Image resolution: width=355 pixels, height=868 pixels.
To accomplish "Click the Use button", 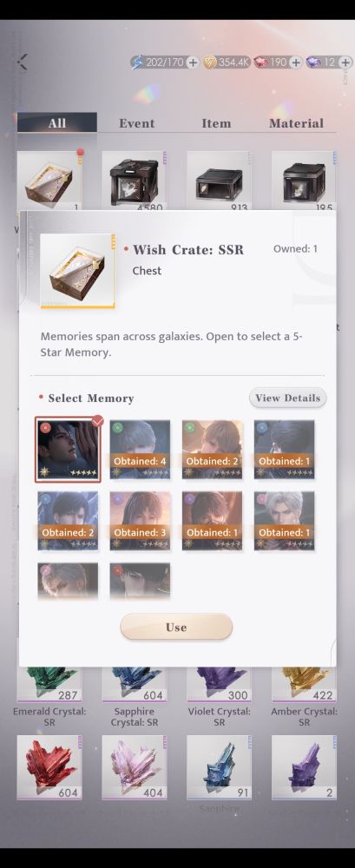I will click(x=176, y=627).
